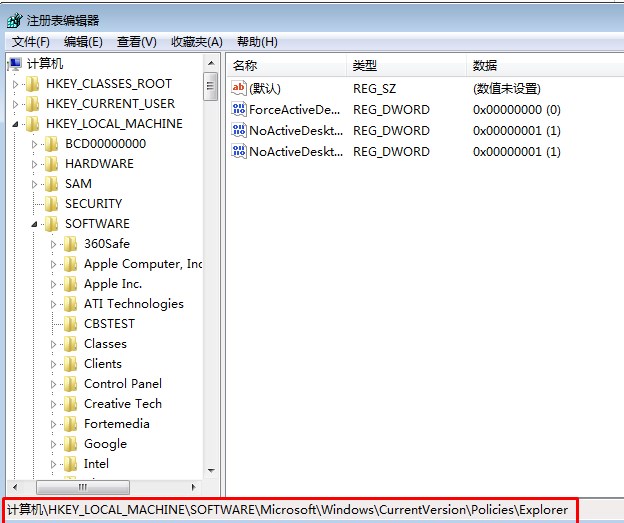
Task: Click tree horizontal scrollbar right arrow
Action: click(194, 487)
